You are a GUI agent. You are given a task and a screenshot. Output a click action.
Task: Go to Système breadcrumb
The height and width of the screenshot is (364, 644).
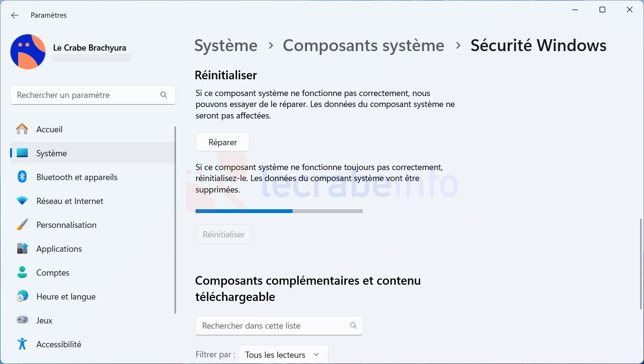tap(226, 45)
